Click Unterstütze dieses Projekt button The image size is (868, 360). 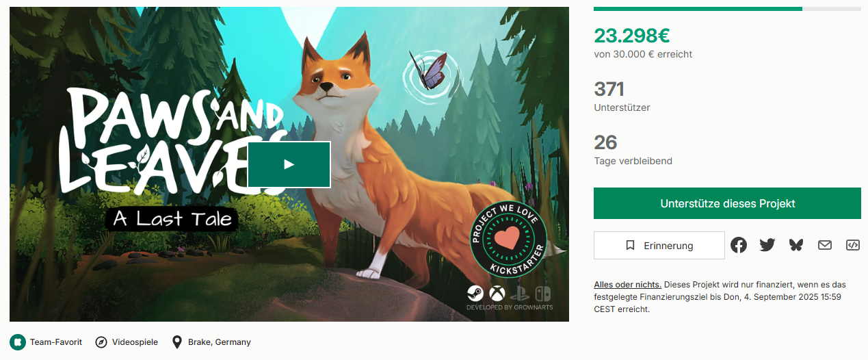[727, 204]
